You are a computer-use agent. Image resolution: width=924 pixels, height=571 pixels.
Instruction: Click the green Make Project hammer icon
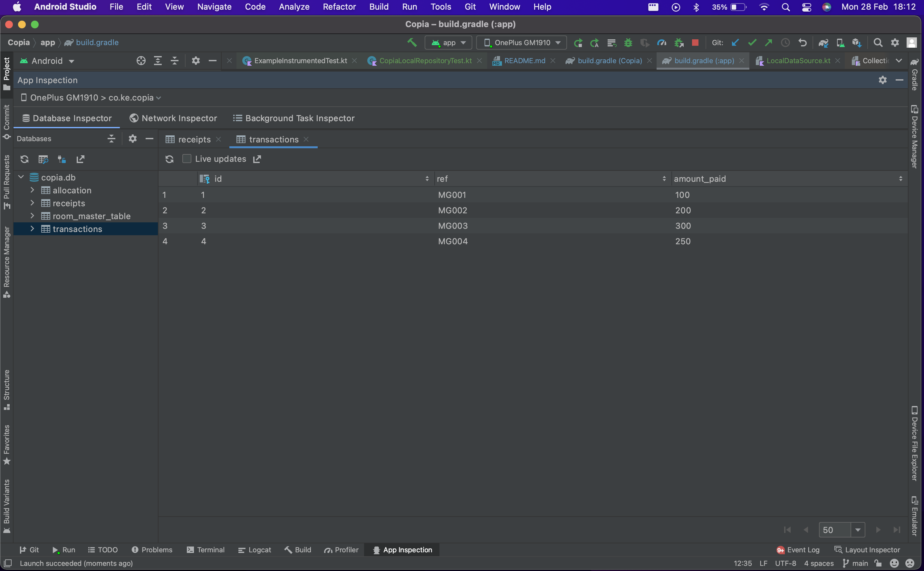click(x=412, y=43)
